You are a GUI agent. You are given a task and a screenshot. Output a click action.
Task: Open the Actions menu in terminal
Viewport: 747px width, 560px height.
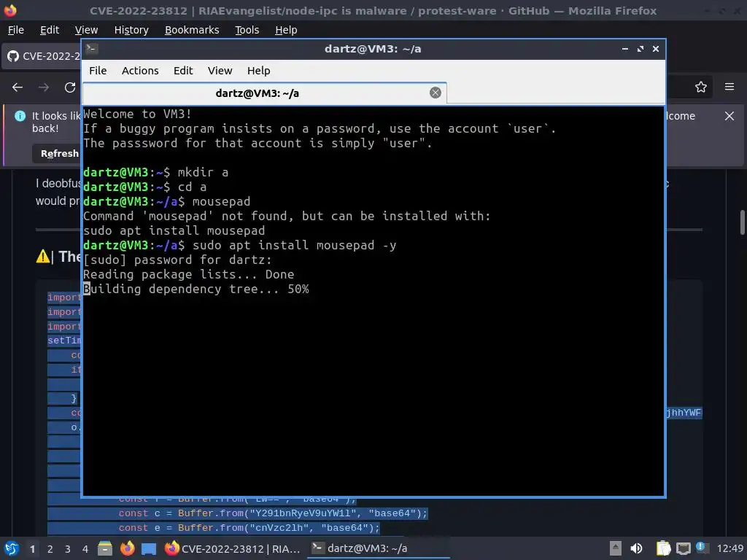point(140,71)
